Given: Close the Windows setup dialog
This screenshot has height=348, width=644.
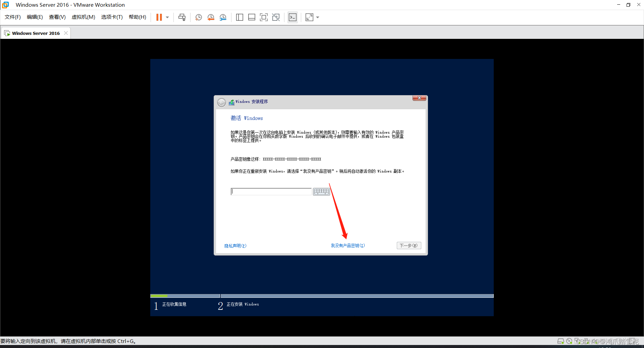Looking at the screenshot, I should point(419,98).
